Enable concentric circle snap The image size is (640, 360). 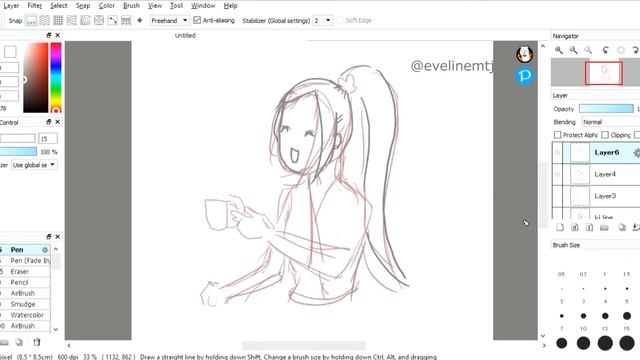99,20
